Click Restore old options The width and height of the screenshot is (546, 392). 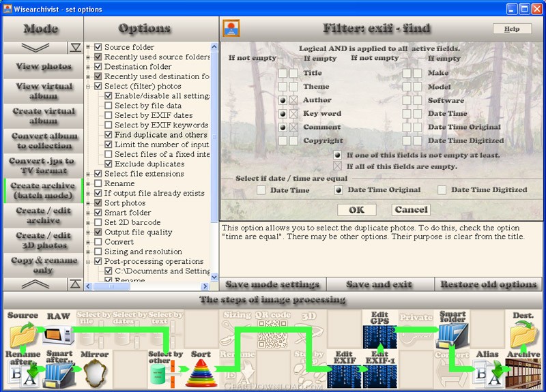pyautogui.click(x=489, y=284)
